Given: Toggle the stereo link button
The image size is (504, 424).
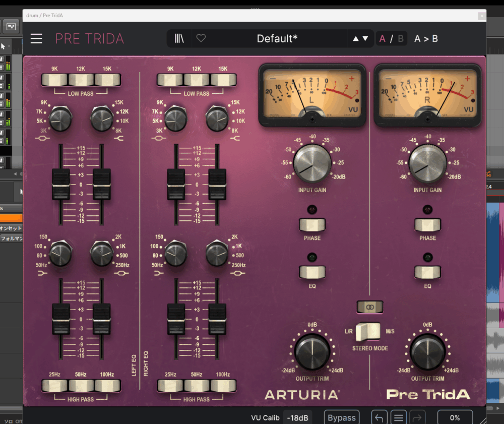Looking at the screenshot, I should pos(370,307).
